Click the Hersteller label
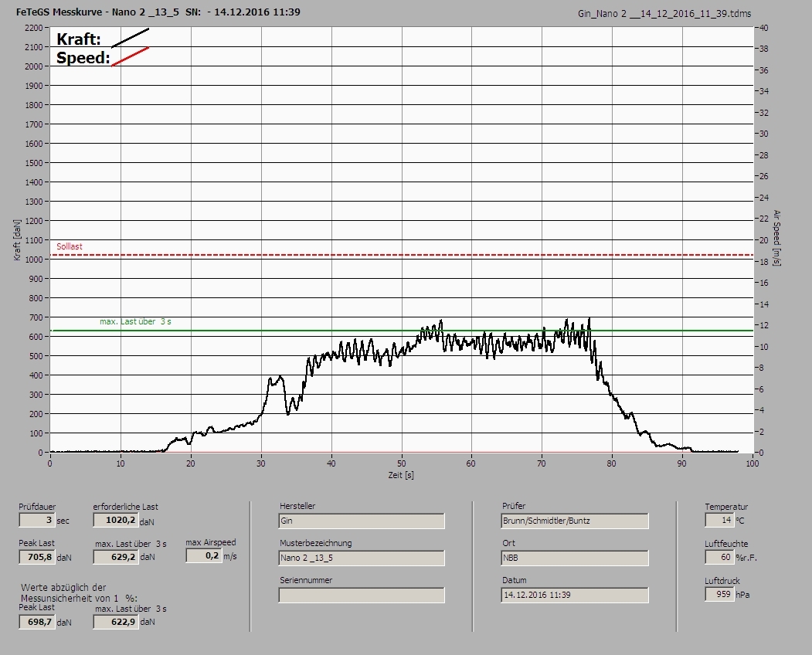 (x=297, y=506)
